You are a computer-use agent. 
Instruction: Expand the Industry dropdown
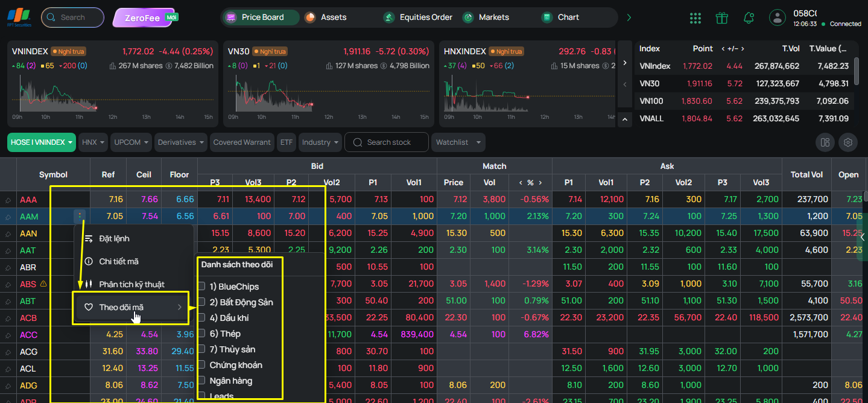coord(320,142)
